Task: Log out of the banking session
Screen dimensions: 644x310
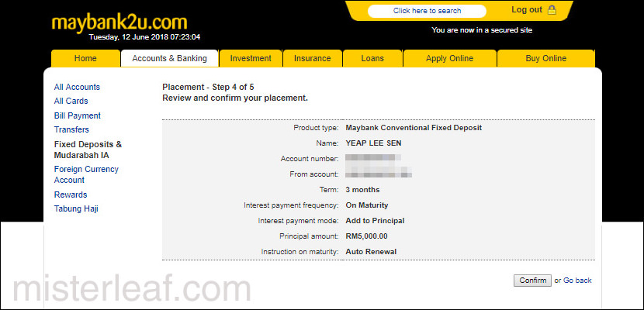Action: pos(527,10)
